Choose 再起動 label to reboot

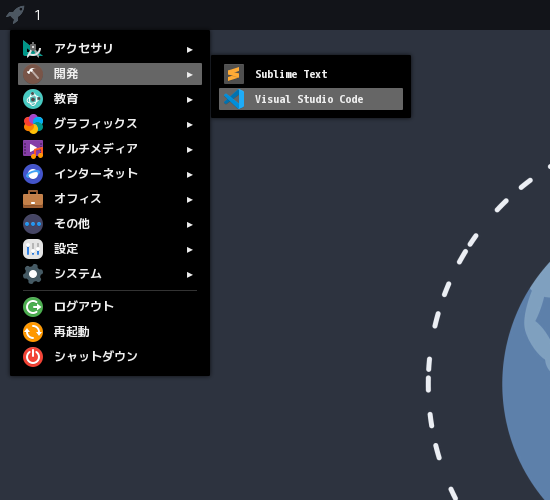click(72, 332)
